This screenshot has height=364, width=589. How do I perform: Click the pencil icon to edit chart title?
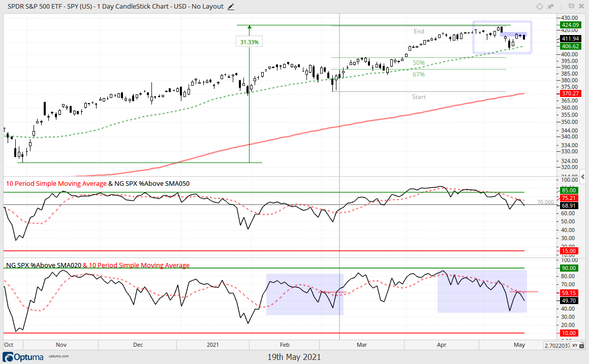click(x=231, y=7)
